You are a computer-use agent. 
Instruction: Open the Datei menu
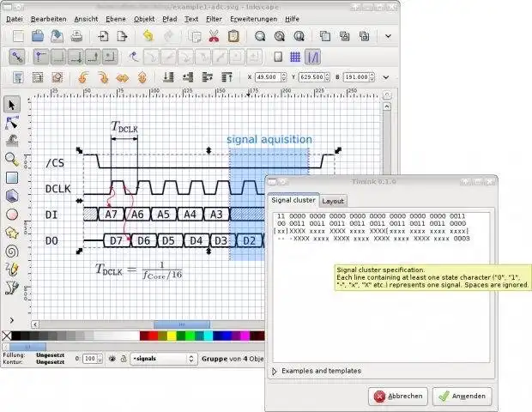coord(15,19)
